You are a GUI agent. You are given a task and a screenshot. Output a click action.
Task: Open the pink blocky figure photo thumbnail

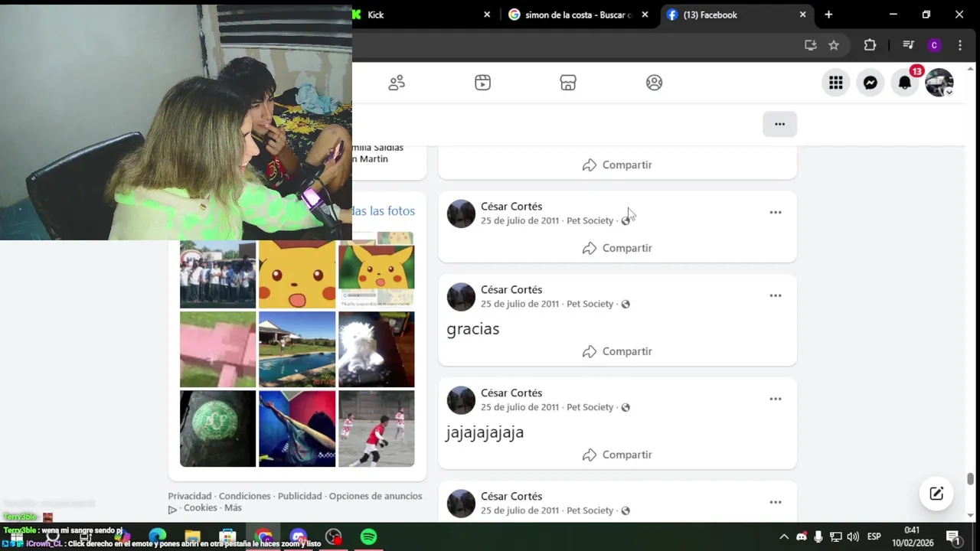pyautogui.click(x=217, y=349)
